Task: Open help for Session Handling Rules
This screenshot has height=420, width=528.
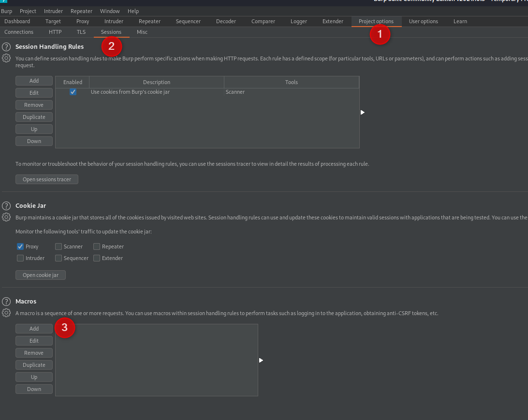Action: pos(6,47)
